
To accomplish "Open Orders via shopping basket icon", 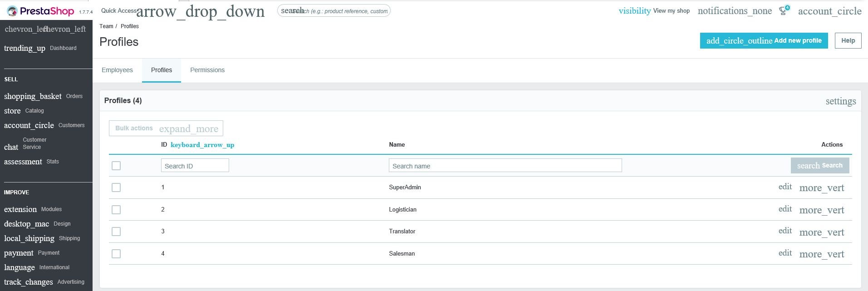I will coord(33,96).
